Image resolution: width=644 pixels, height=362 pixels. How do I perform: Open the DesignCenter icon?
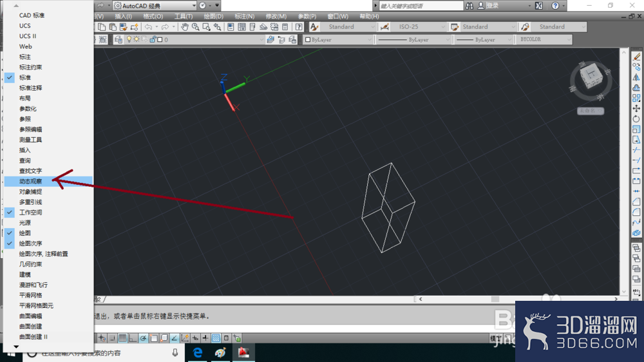(241, 27)
